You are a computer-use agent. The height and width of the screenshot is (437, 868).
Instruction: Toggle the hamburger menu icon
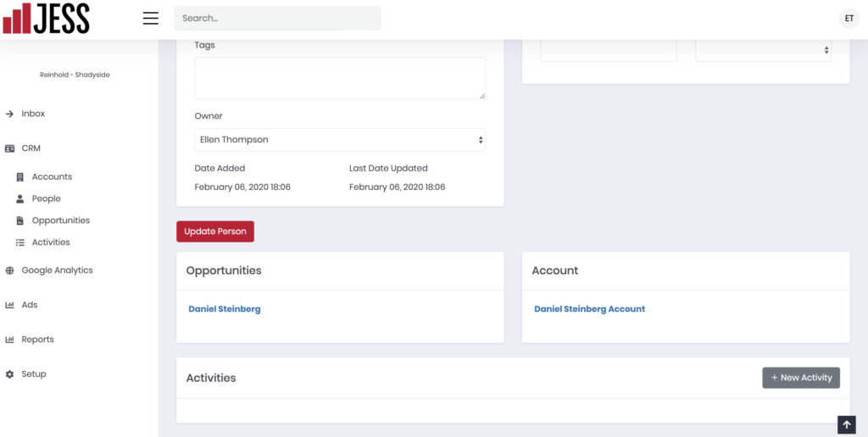(151, 19)
